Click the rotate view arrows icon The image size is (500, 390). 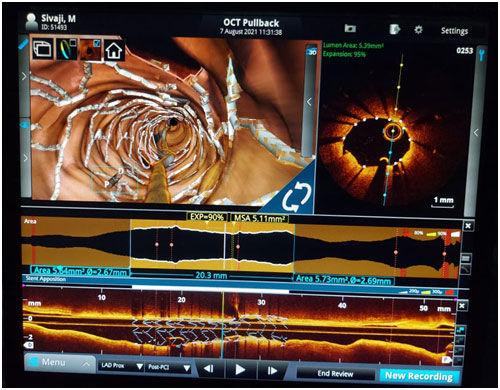click(296, 197)
